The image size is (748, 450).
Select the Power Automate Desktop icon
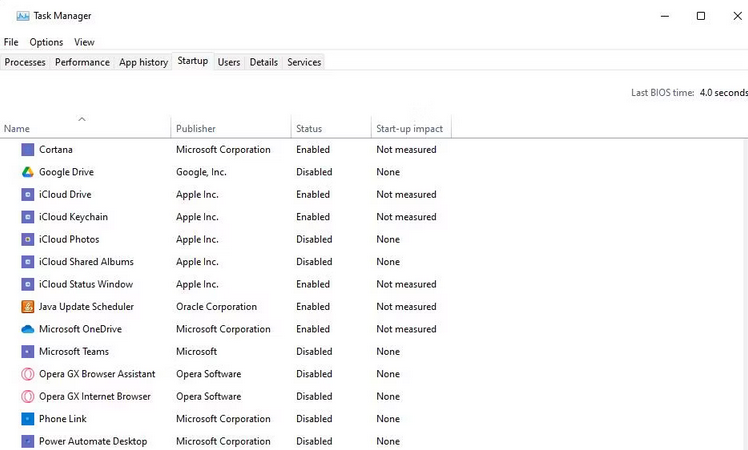click(28, 441)
